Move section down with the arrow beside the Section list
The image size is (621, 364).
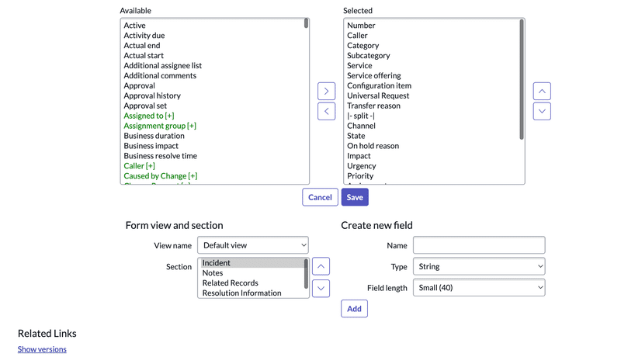tap(321, 289)
